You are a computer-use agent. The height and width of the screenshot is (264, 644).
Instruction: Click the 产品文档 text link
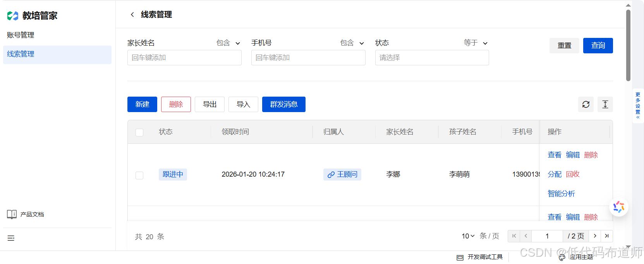(x=32, y=215)
